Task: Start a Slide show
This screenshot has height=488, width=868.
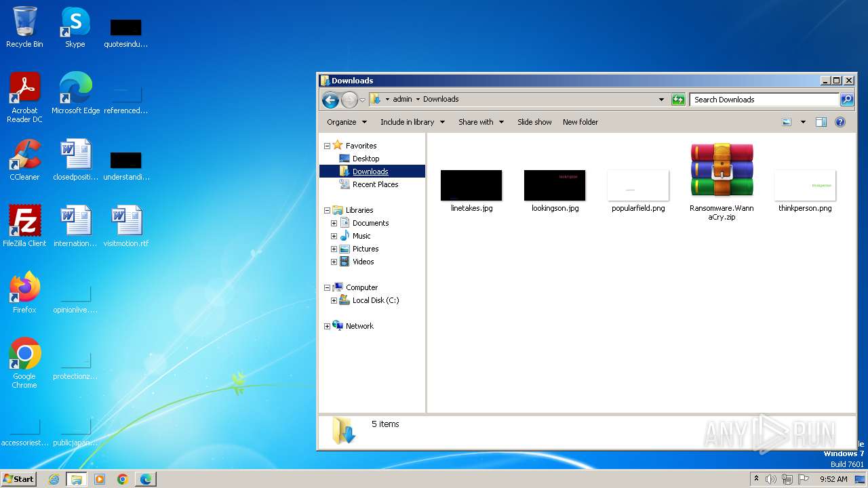Action: (534, 122)
